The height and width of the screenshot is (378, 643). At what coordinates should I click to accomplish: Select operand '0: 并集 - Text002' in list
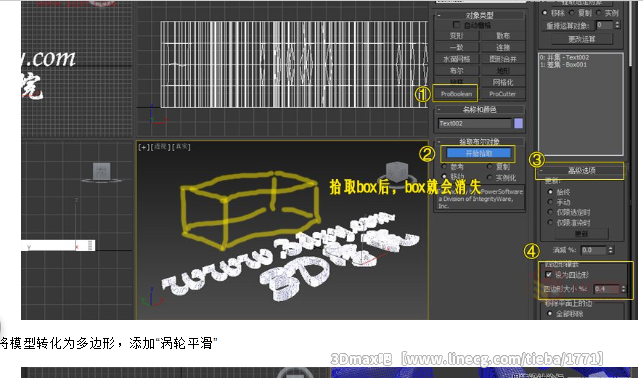click(x=564, y=57)
